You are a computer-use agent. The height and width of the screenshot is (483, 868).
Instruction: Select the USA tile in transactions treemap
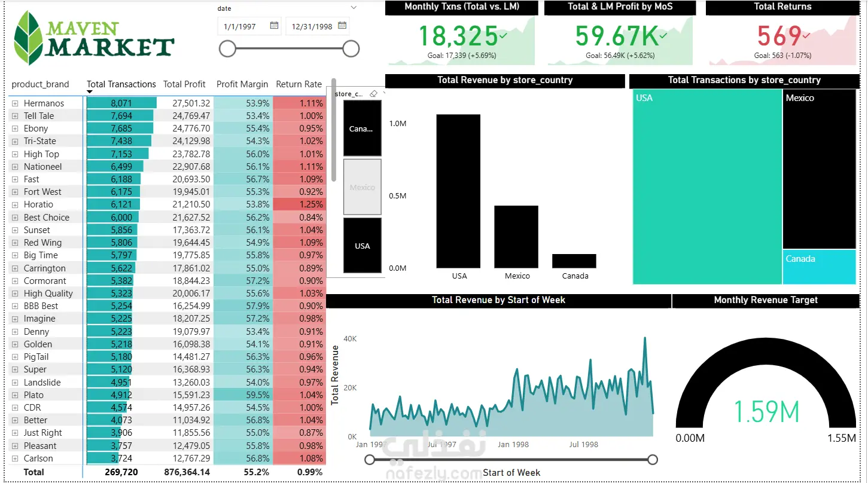pos(707,187)
